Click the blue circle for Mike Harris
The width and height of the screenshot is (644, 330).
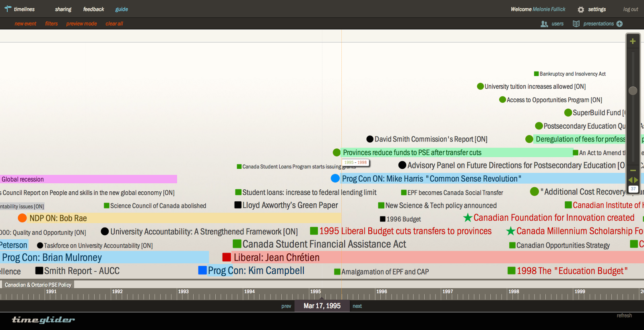click(335, 178)
